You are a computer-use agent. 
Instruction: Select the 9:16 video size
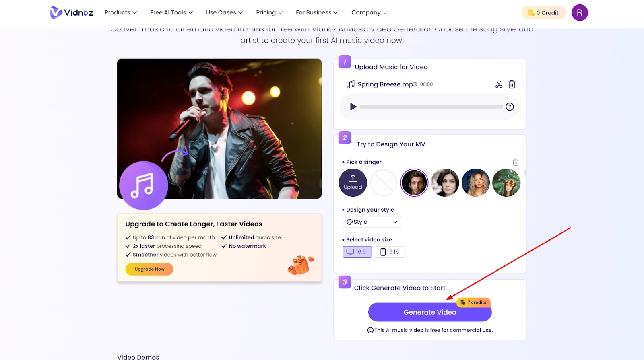(390, 252)
